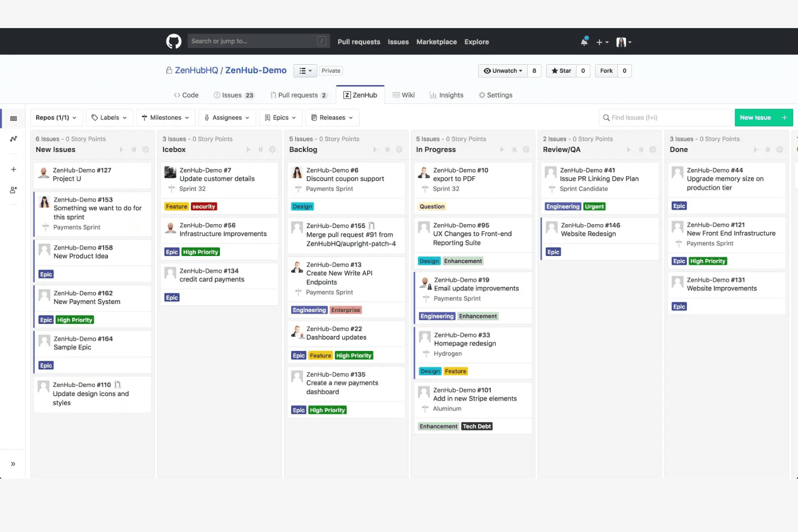Image resolution: width=798 pixels, height=532 pixels.
Task: Open the Repos (1/1) filter dropdown
Action: (56, 118)
